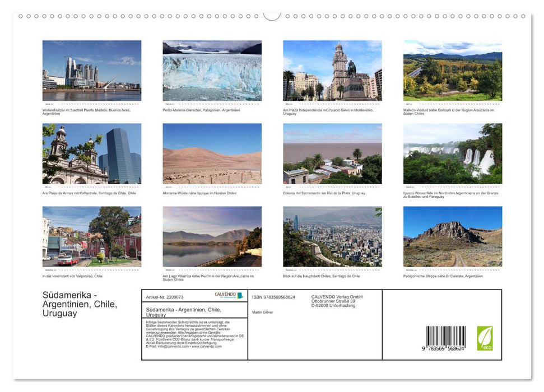Click the CALVENDO logo
The image size is (544, 392).
tap(229, 295)
